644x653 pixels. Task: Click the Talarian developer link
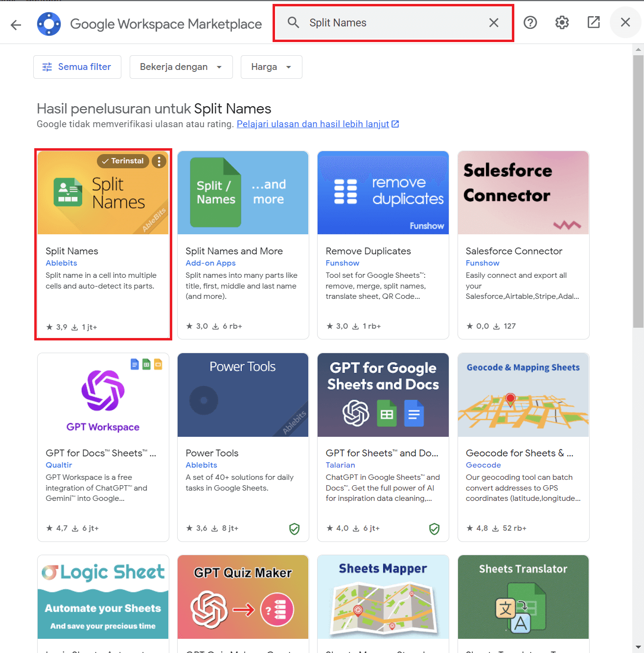pyautogui.click(x=340, y=465)
